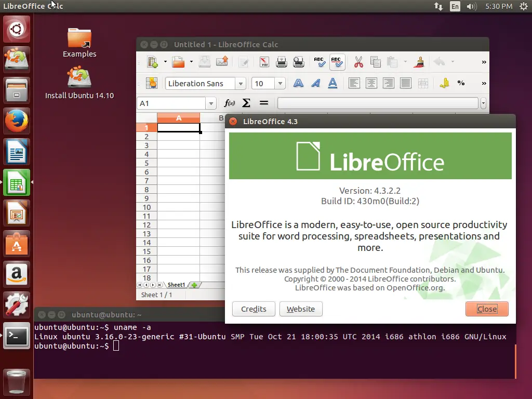Apply Currency number format icon
Screen dimensions: 532x399
[444, 83]
